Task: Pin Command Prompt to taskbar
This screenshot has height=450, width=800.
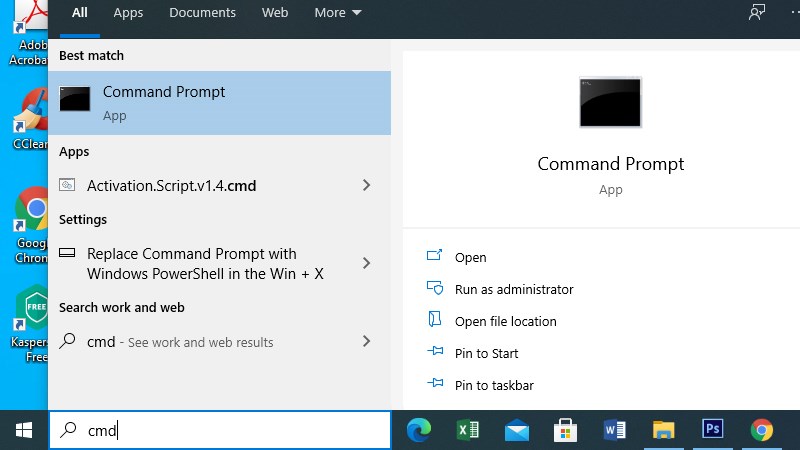Action: point(493,385)
